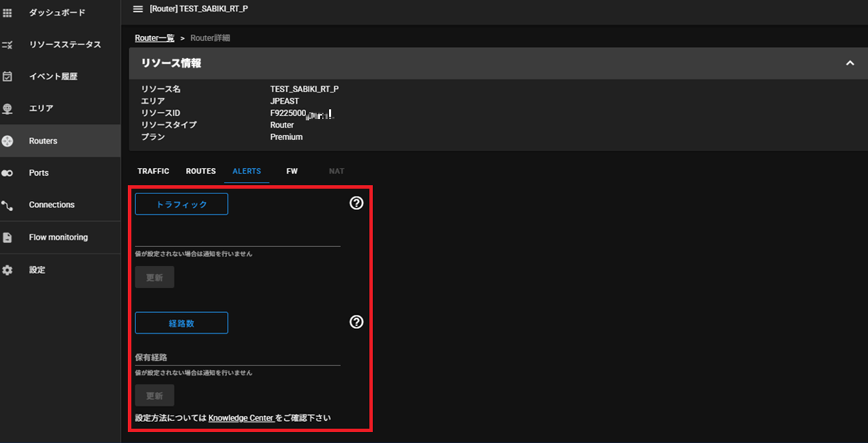This screenshot has width=868, height=443.
Task: Go back to Router一覧 breadcrumb
Action: pos(155,38)
